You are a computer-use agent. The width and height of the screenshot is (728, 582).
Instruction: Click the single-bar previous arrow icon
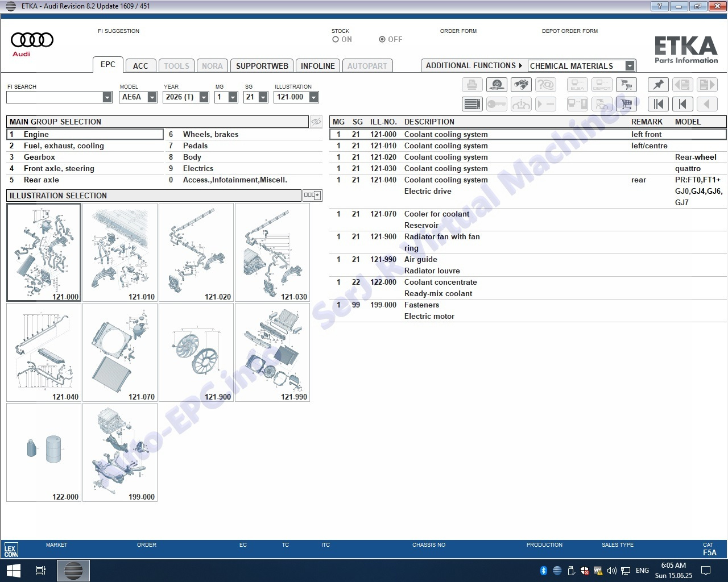pos(682,104)
